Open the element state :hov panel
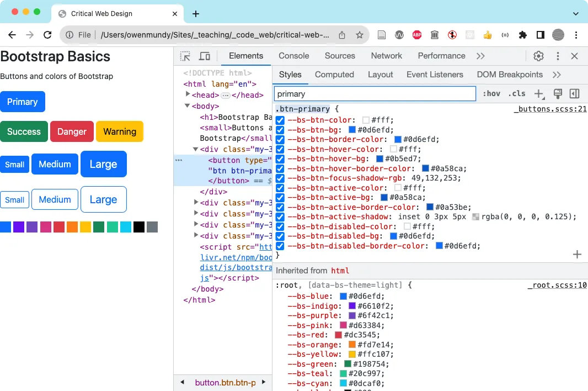 pyautogui.click(x=491, y=93)
